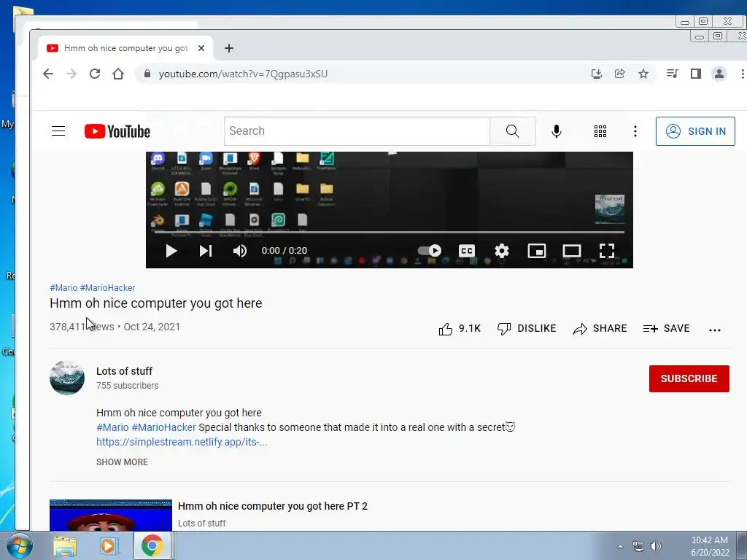
Task: Open network status tray icon
Action: (638, 546)
